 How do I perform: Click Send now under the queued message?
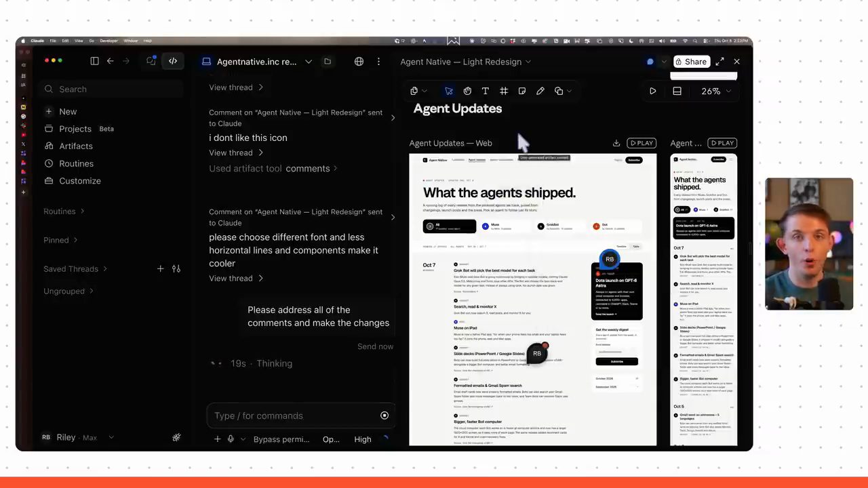(375, 346)
